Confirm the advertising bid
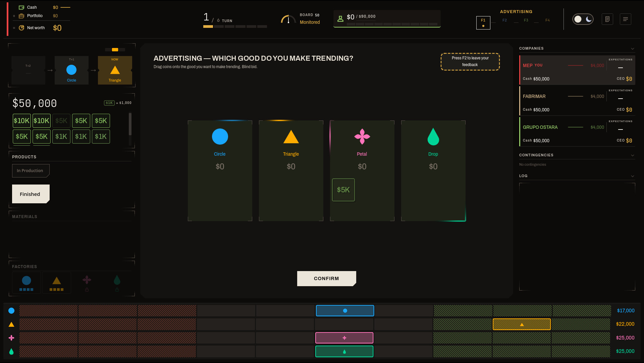The image size is (644, 363). click(327, 278)
